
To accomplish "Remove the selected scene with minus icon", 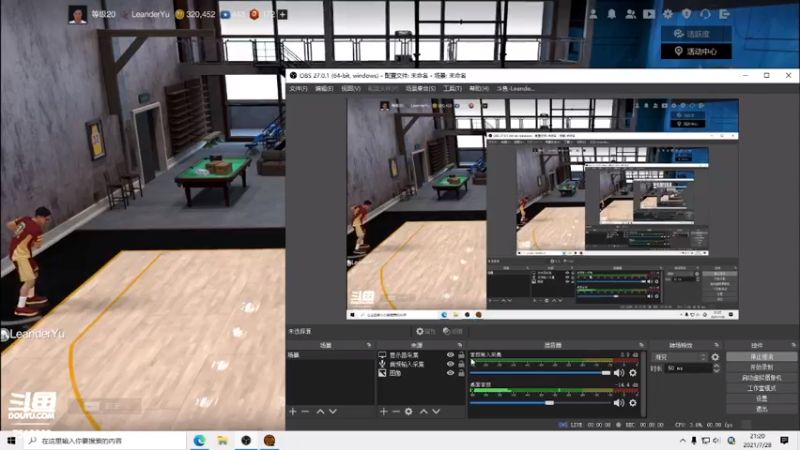I will [305, 411].
